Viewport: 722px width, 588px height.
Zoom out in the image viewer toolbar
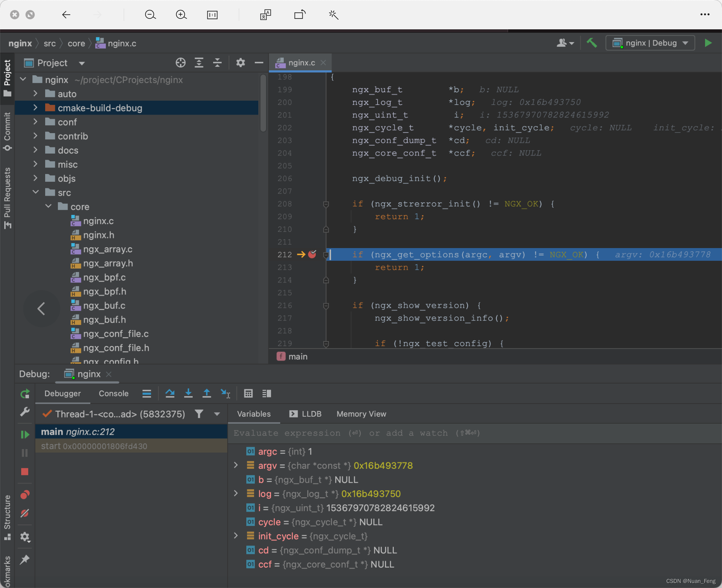pyautogui.click(x=150, y=15)
